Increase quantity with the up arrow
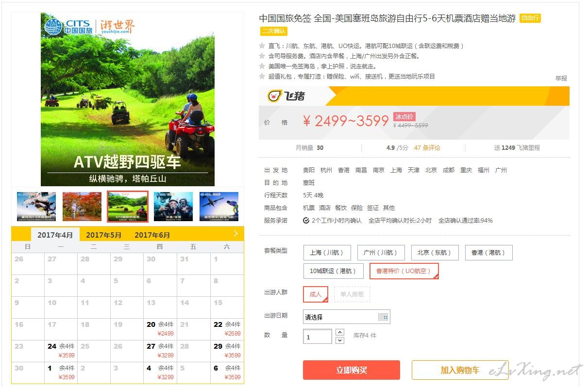 pos(340,333)
